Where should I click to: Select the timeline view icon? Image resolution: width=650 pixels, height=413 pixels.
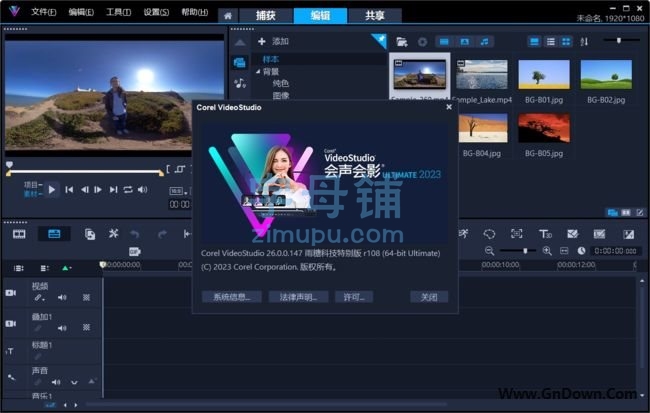[54, 234]
